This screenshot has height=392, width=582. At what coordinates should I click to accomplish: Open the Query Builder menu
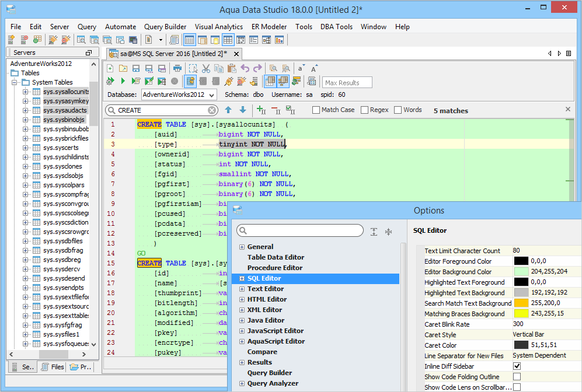click(x=165, y=27)
